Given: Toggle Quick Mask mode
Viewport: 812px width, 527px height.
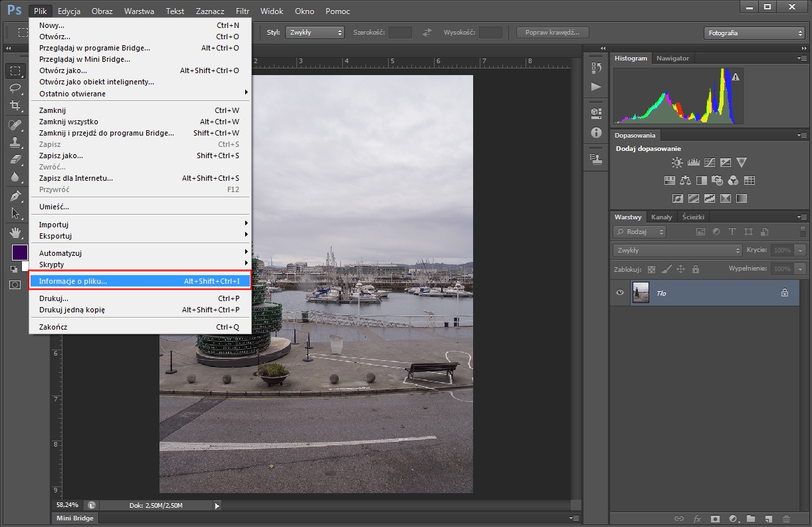Looking at the screenshot, I should tap(15, 284).
